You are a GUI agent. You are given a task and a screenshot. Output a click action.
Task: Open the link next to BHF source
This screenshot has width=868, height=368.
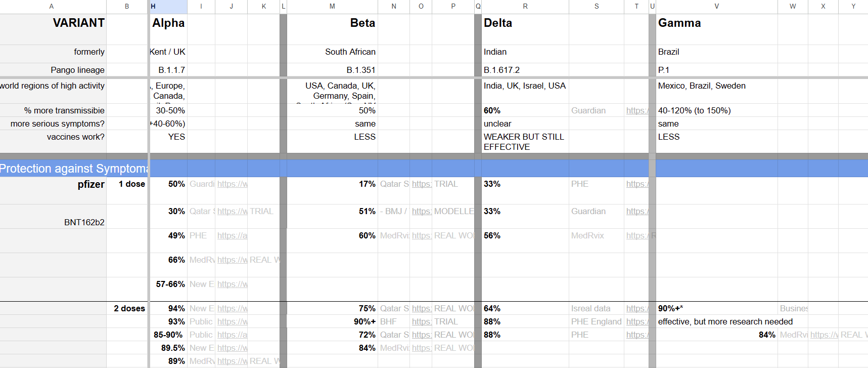point(421,321)
